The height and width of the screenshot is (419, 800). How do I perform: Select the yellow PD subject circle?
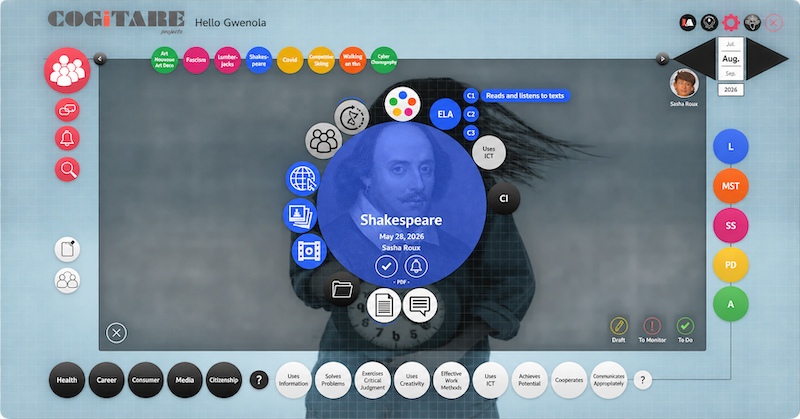coord(731,264)
